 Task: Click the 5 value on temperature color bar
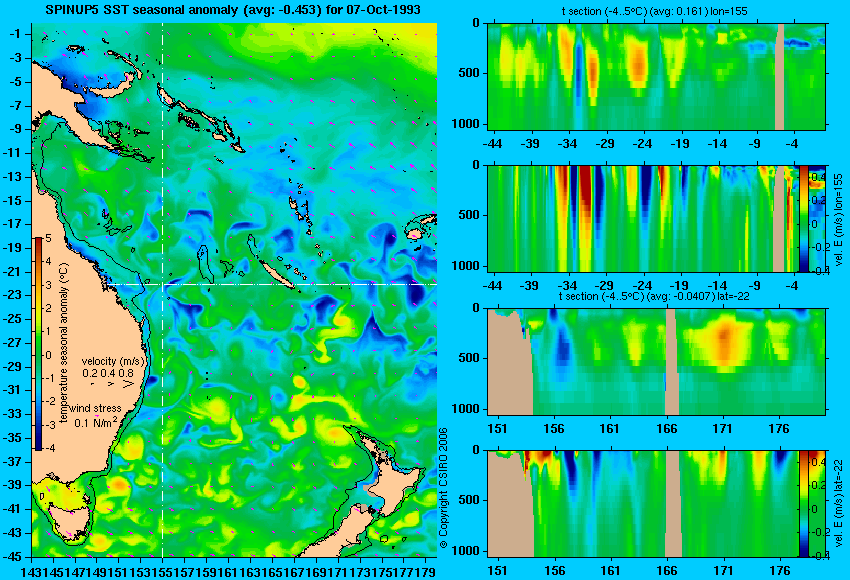pyautogui.click(x=48, y=239)
